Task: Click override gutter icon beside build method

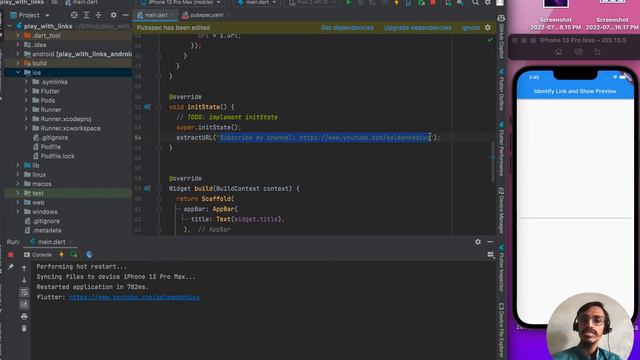Action: tap(147, 189)
